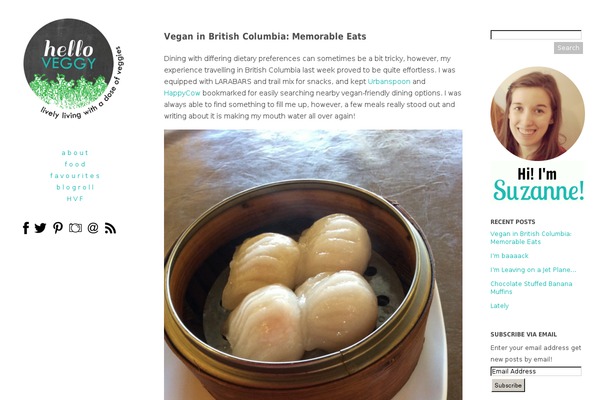Open the Pinterest icon
This screenshot has height=400, width=600.
point(58,228)
